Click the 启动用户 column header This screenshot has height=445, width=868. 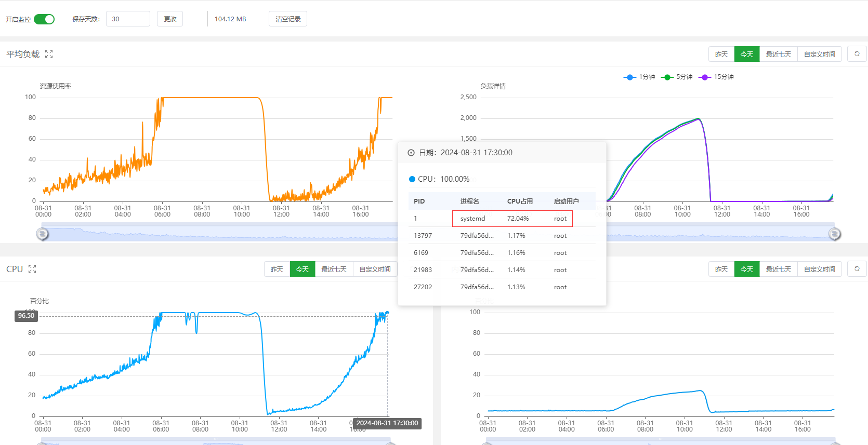tap(567, 201)
